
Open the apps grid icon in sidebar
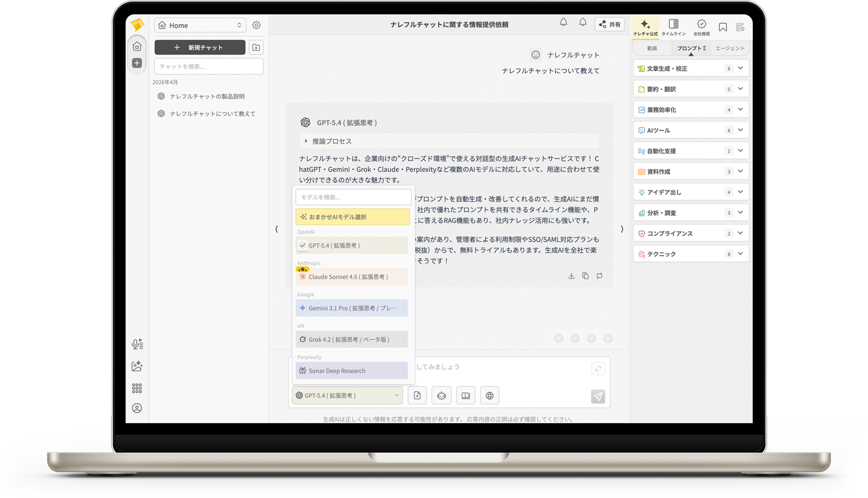coord(137,388)
